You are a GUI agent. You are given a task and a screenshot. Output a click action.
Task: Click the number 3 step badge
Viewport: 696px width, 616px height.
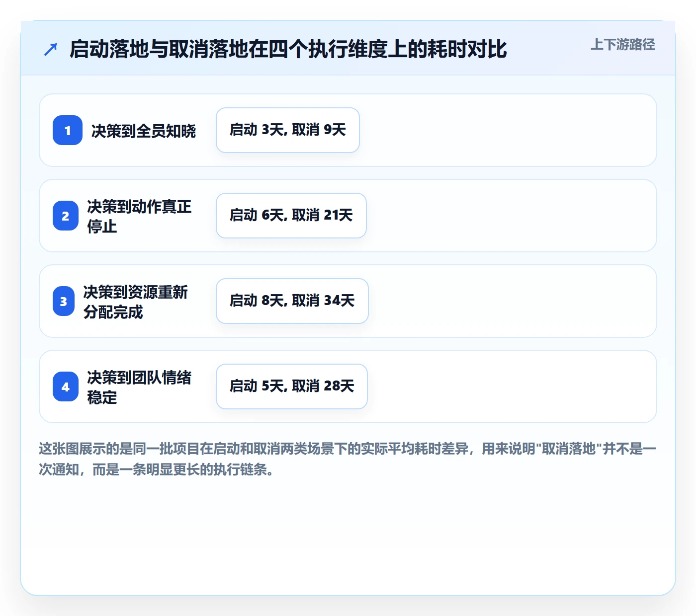[64, 301]
